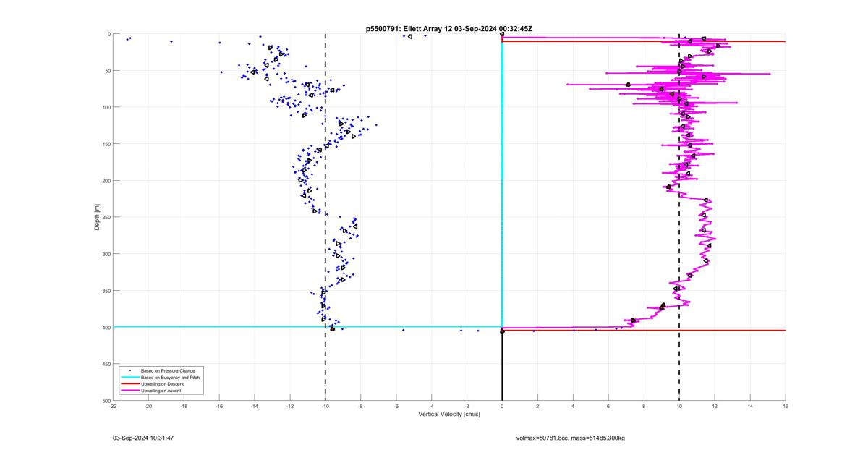Click the x-axis tick label '-22'
868x450 pixels.
click(x=113, y=407)
